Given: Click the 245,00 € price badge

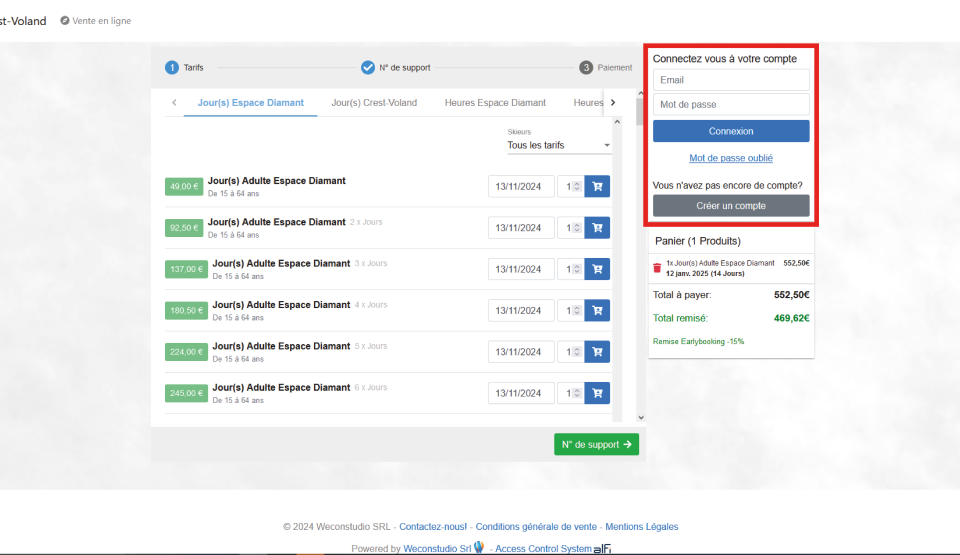Looking at the screenshot, I should pos(186,393).
